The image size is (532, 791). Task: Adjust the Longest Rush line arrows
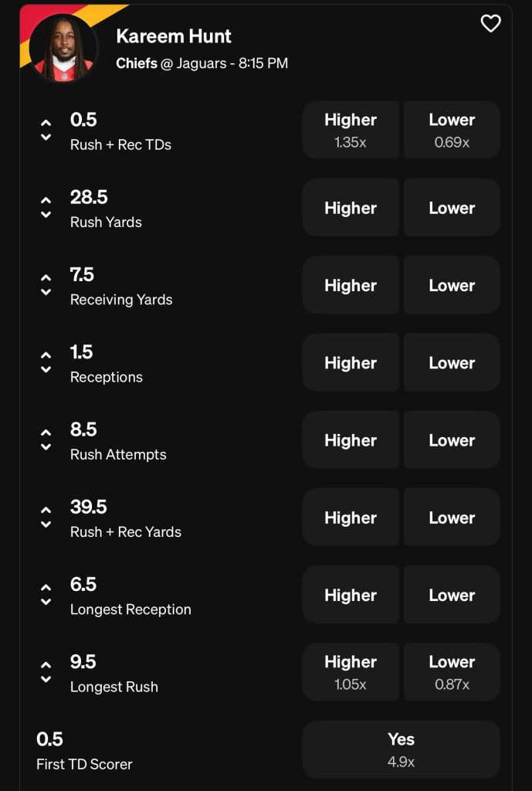point(46,672)
